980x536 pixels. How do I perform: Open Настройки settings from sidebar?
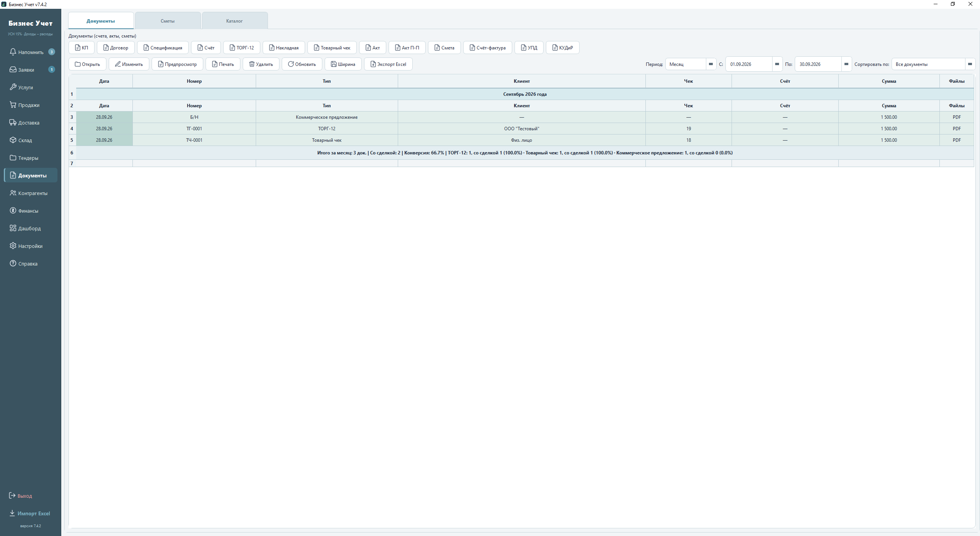tap(31, 246)
